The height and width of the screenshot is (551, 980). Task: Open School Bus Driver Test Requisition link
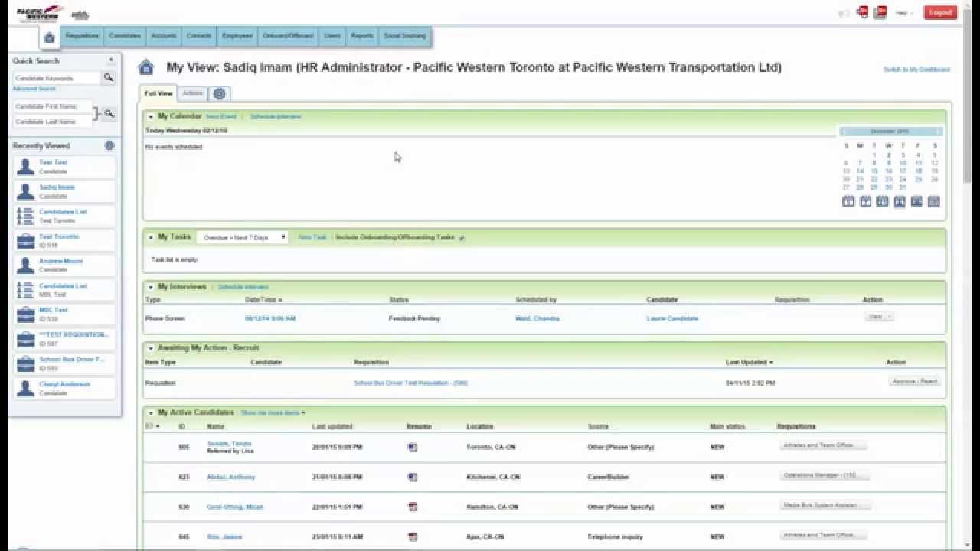(410, 383)
